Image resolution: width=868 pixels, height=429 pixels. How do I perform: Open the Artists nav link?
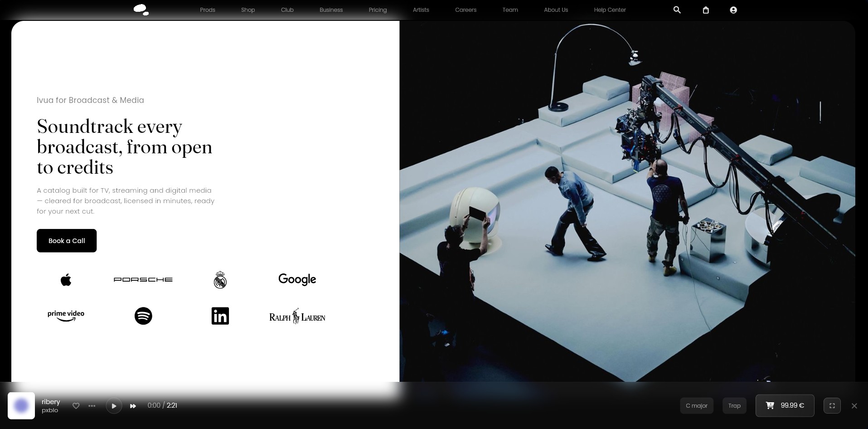tap(421, 10)
